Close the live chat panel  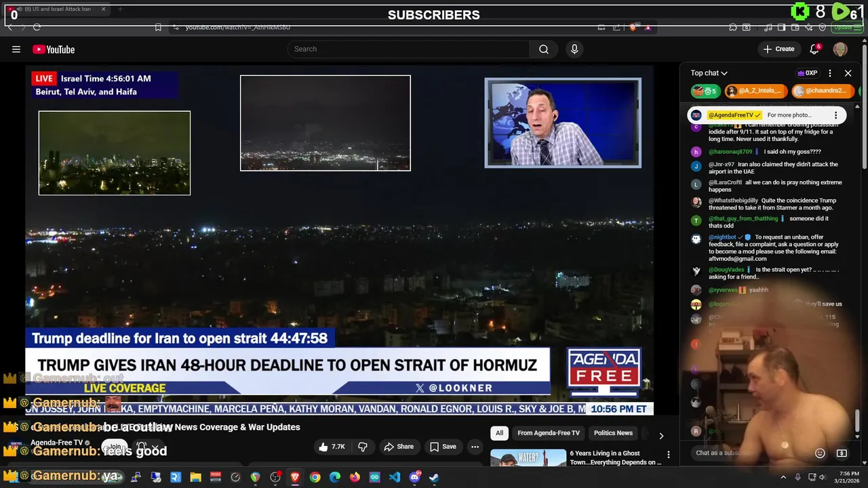tap(848, 73)
